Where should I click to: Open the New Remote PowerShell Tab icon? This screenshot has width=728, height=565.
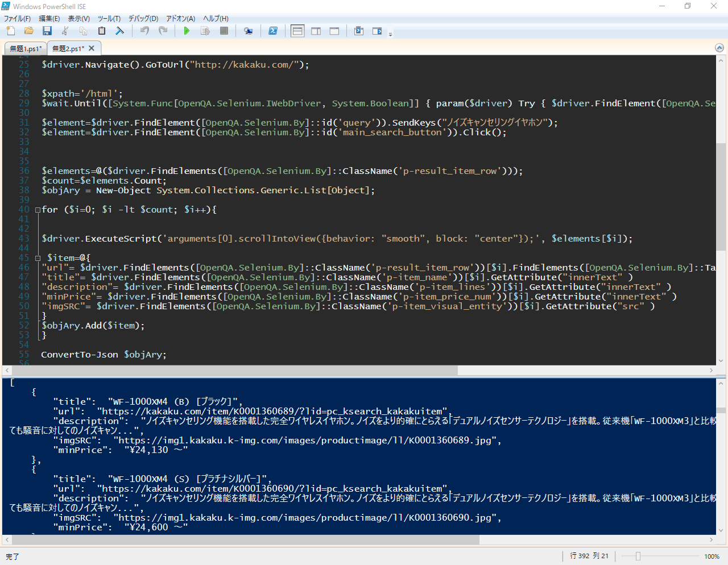coord(248,31)
